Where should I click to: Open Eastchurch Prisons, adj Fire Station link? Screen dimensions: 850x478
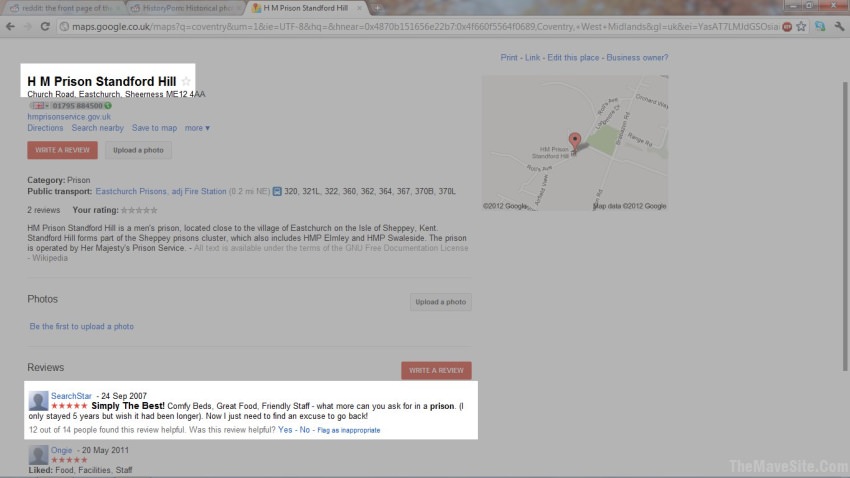tap(160, 191)
